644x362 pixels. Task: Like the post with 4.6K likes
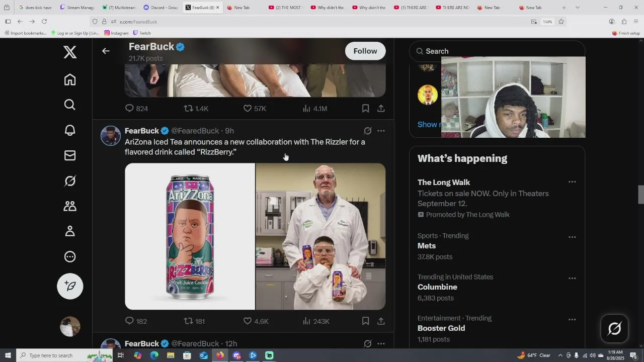256,321
